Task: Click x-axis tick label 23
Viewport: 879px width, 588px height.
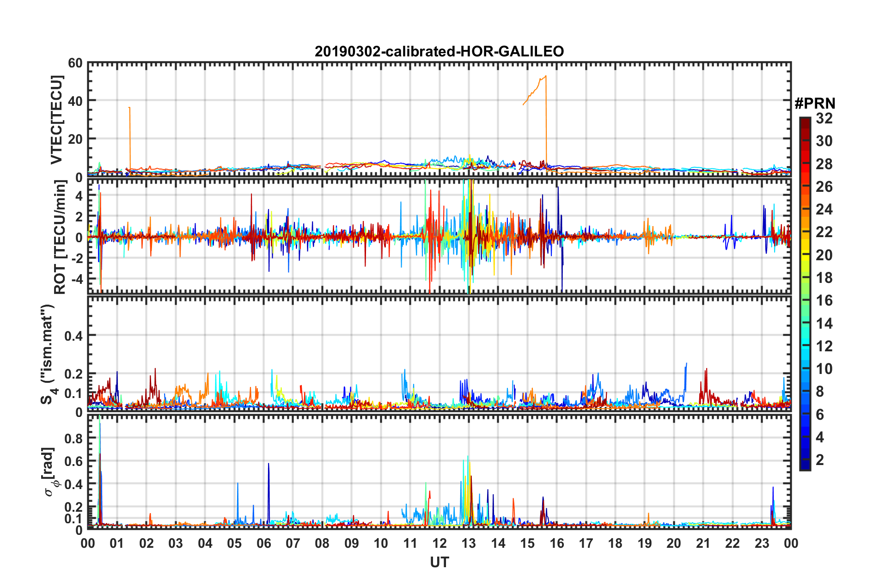Action: [762, 543]
